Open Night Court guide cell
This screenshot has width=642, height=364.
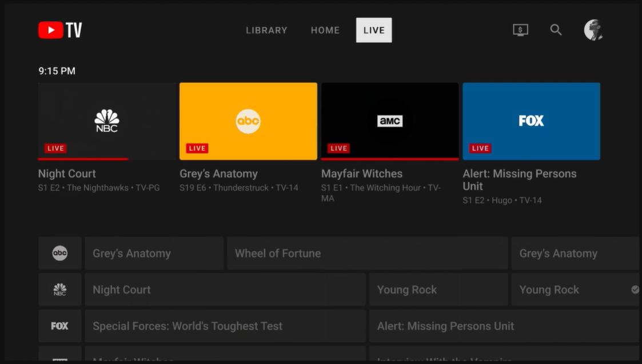coord(225,290)
